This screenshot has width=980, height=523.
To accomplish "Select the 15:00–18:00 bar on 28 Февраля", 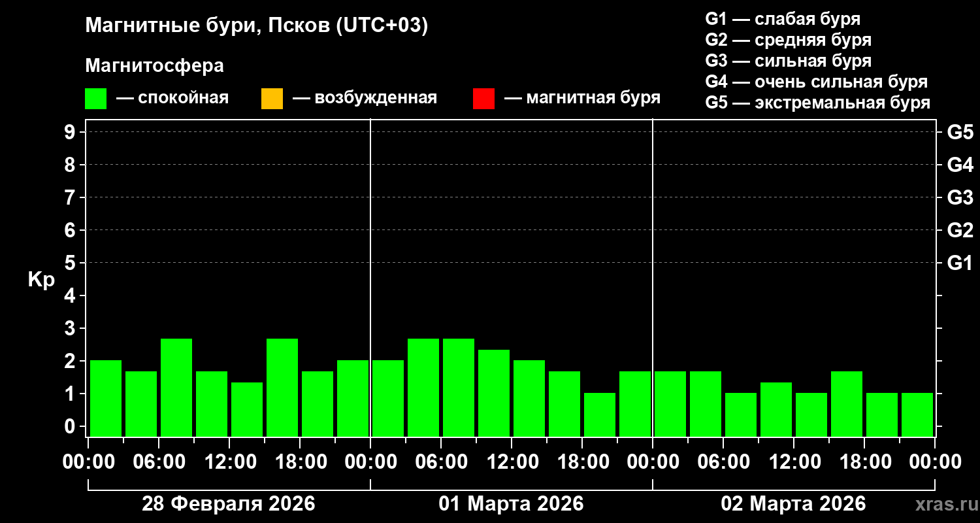I will 282,388.
